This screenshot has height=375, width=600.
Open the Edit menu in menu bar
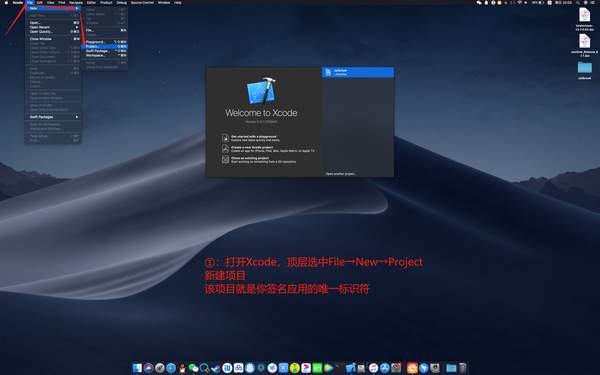click(39, 2)
